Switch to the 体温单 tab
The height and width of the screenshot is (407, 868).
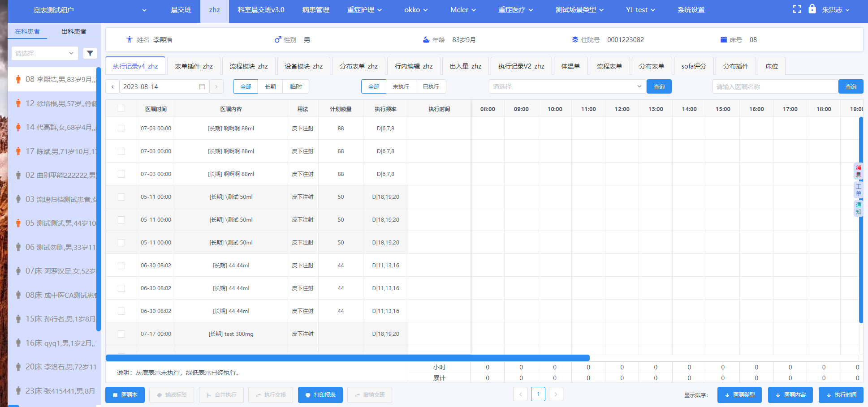pos(570,66)
